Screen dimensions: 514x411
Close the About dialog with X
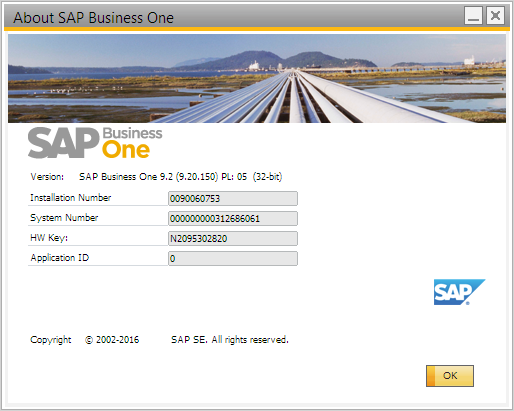(x=495, y=16)
